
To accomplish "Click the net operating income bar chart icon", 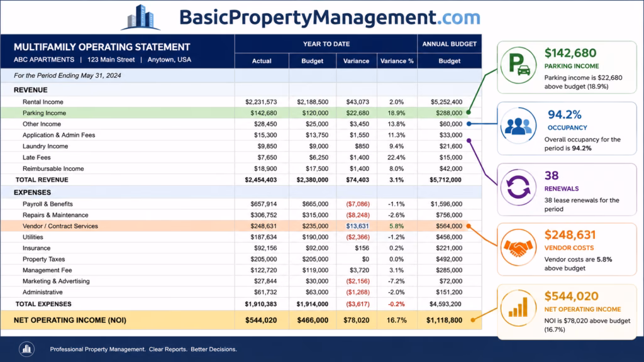I will [x=518, y=308].
